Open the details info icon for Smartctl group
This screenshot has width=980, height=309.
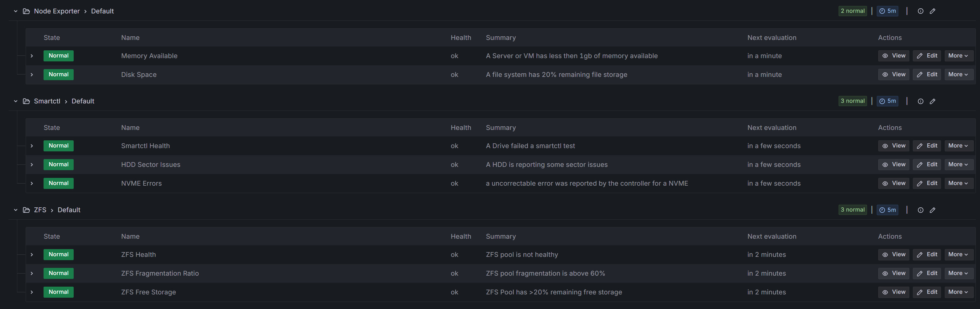920,101
